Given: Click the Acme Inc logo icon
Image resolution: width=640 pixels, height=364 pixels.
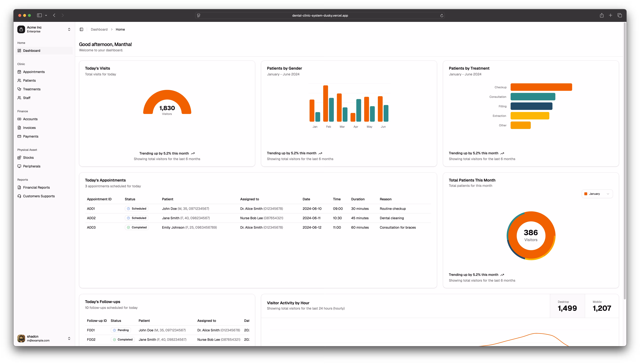Looking at the screenshot, I should (21, 30).
